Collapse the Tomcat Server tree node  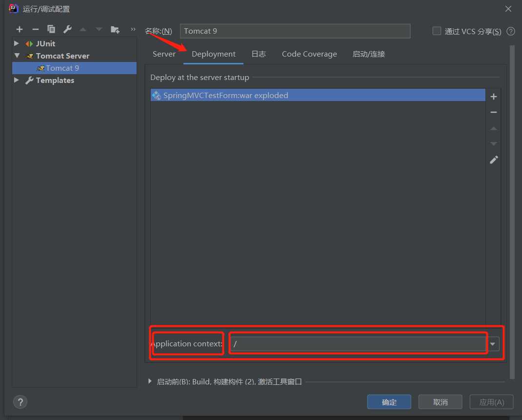point(17,56)
